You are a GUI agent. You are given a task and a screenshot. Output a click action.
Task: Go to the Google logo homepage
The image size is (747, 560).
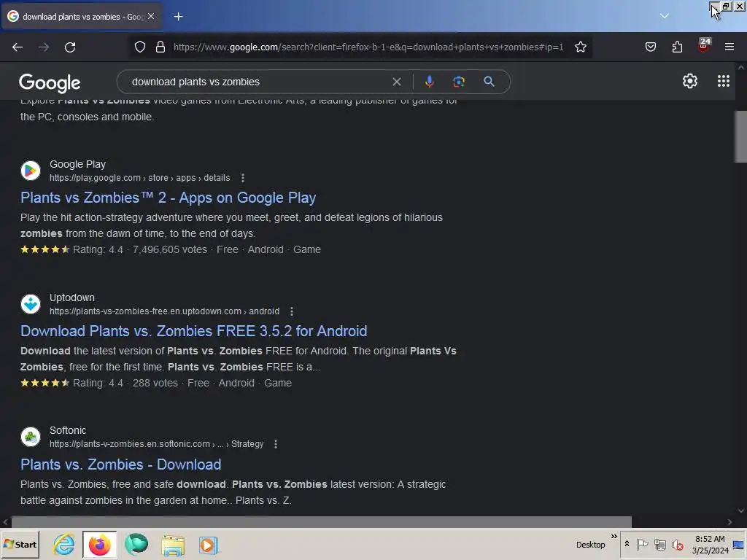pos(50,83)
